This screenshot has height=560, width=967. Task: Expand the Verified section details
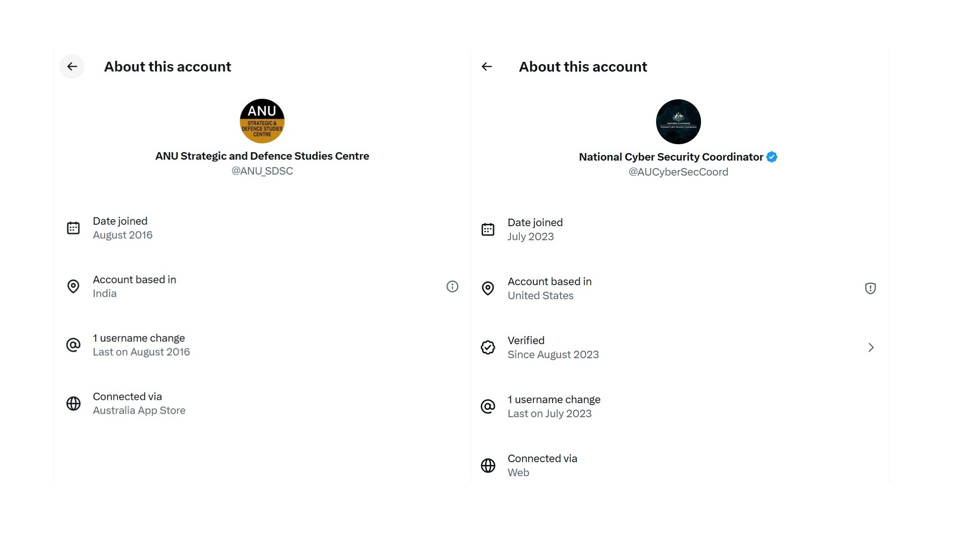point(871,347)
